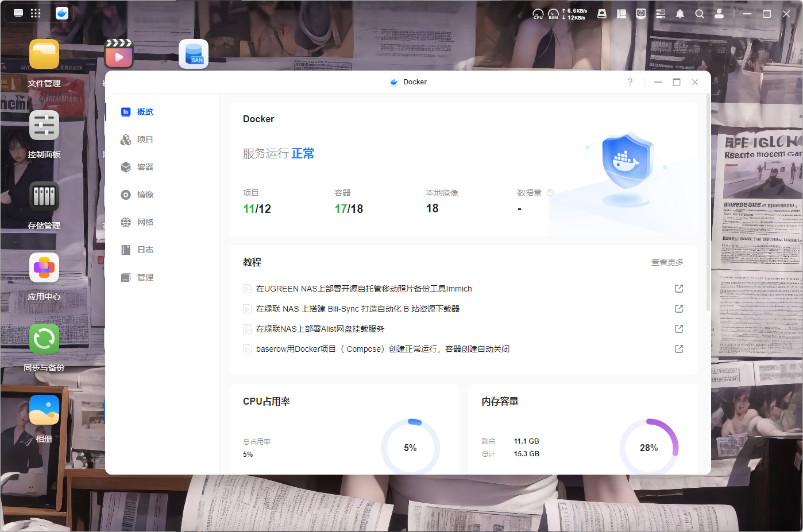Click the network monitor icon in top bar
Image resolution: width=803 pixels, height=532 pixels.
pos(641,14)
